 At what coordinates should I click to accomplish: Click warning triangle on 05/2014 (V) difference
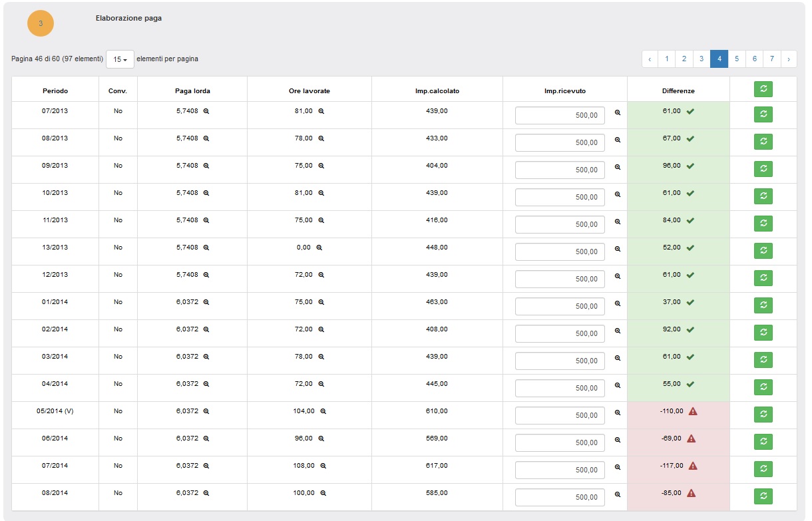click(x=693, y=411)
